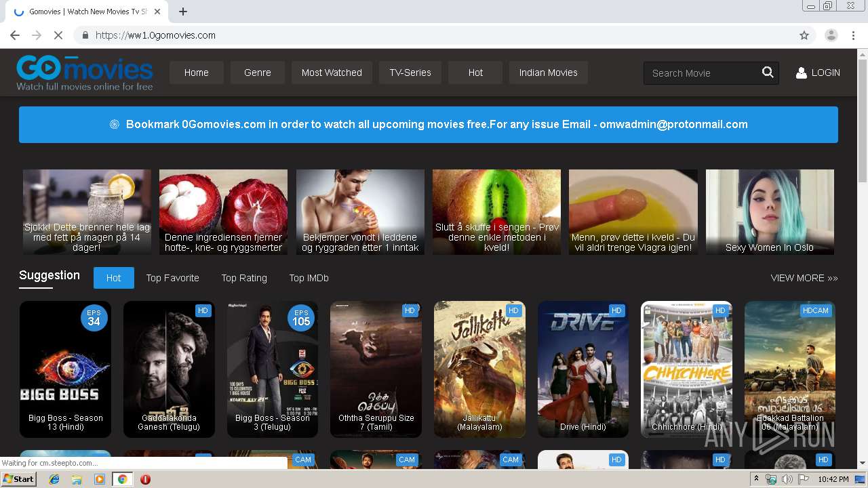Open Chrome profile avatar icon
The width and height of the screenshot is (868, 488).
831,35
